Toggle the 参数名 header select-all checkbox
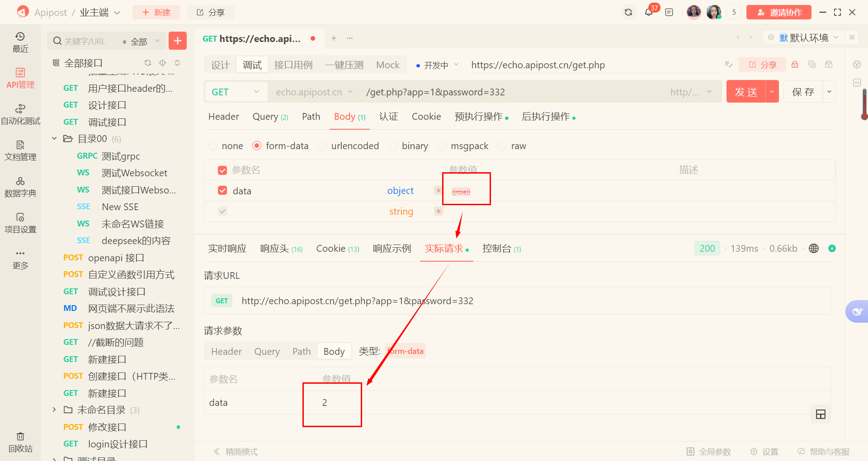This screenshot has height=461, width=868. pos(222,170)
